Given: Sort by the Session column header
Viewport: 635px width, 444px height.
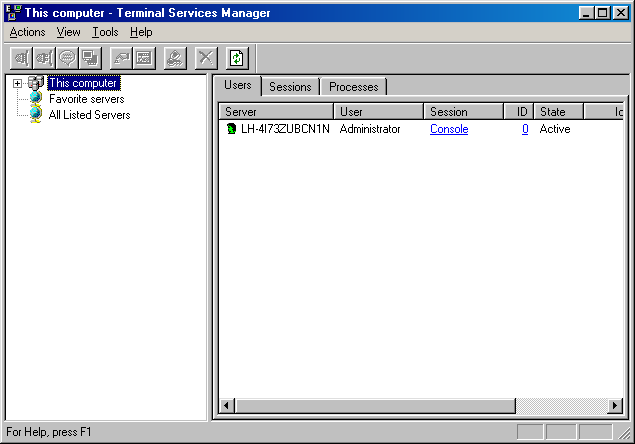Looking at the screenshot, I should click(x=464, y=111).
